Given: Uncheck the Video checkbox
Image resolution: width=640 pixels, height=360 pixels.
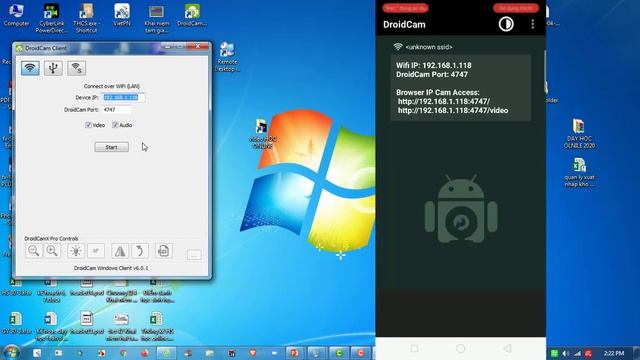Looking at the screenshot, I should [88, 125].
